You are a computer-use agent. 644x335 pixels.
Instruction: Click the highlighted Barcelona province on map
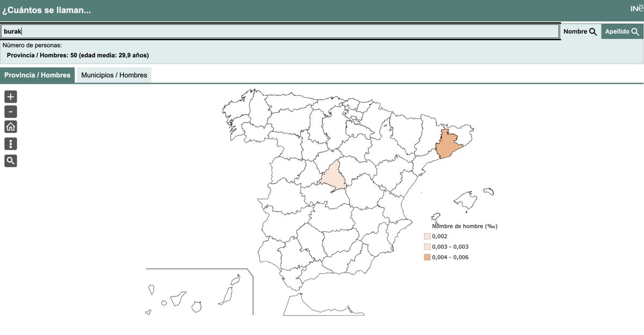(449, 144)
